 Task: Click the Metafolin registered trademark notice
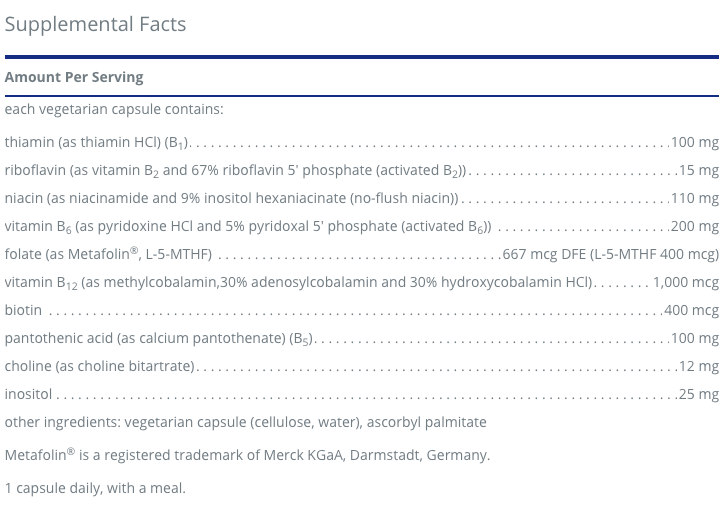pos(247,455)
